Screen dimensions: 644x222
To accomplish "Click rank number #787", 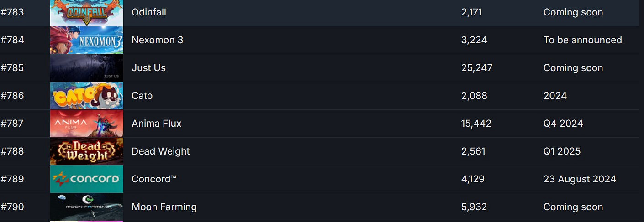I will (x=12, y=124).
